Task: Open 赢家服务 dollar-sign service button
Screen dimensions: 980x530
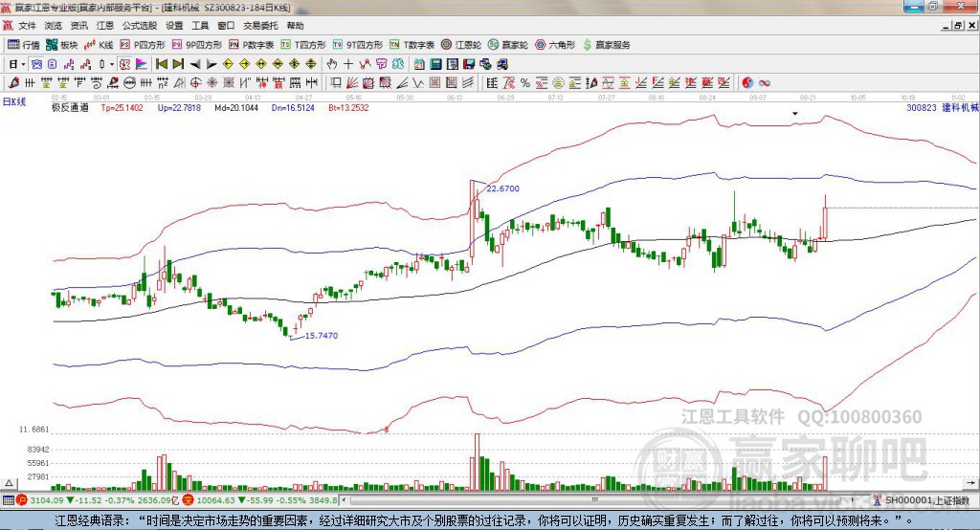Action: (x=606, y=45)
